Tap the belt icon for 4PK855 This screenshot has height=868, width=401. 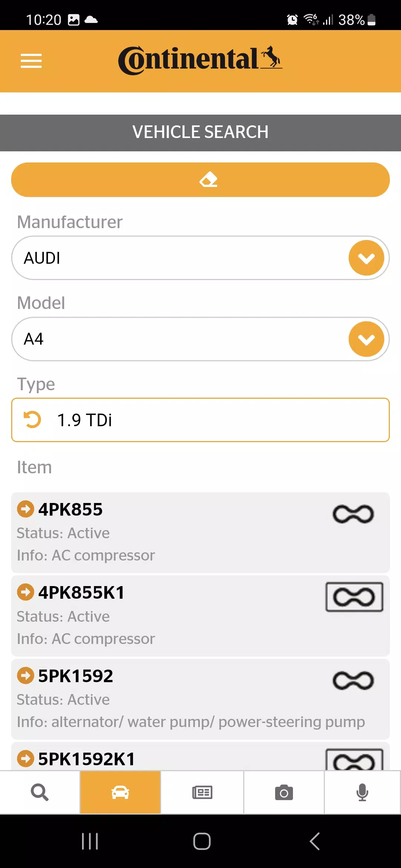[x=353, y=514]
